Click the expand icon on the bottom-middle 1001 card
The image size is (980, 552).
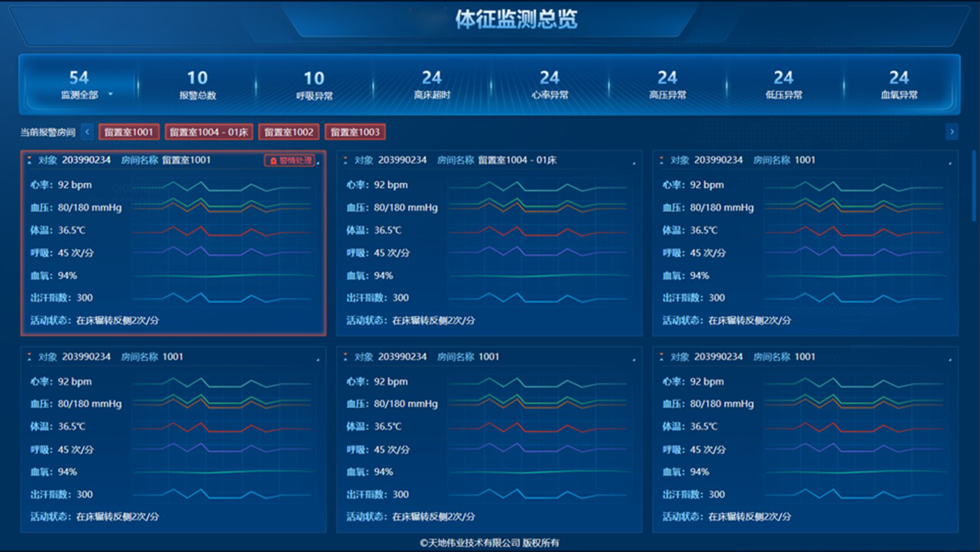(x=634, y=359)
